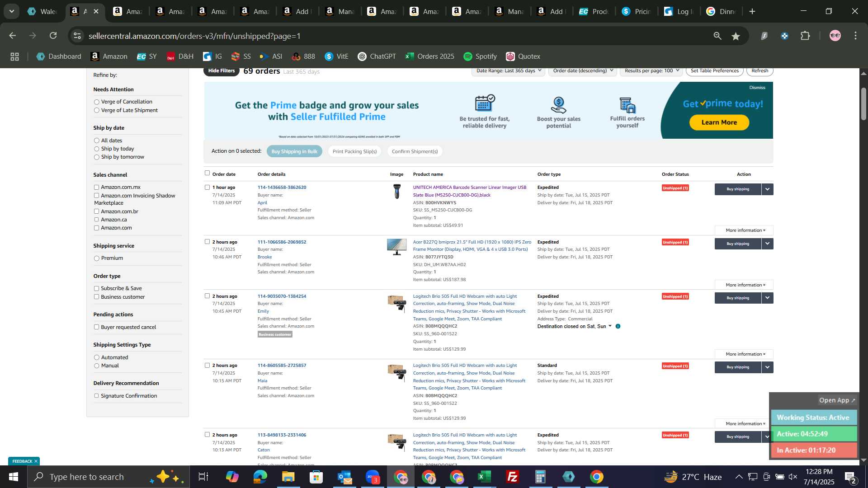
Task: Click Learn More on the Prime banner
Action: tap(719, 122)
